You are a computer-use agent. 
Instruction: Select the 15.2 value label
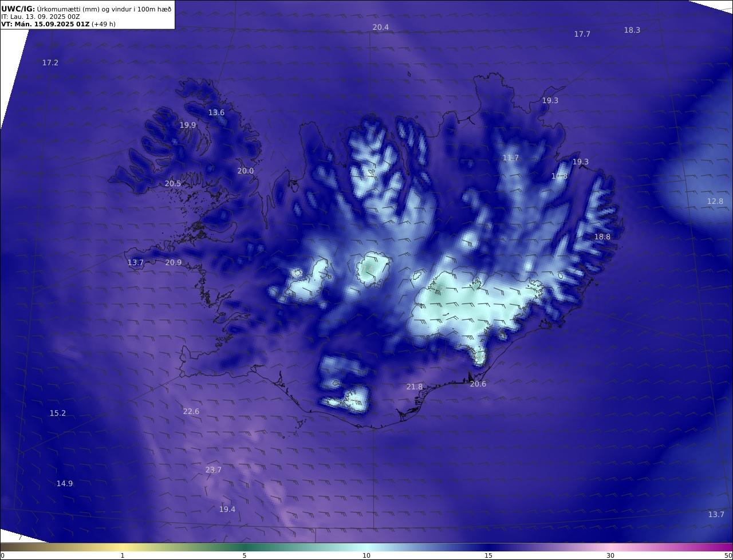tap(58, 413)
